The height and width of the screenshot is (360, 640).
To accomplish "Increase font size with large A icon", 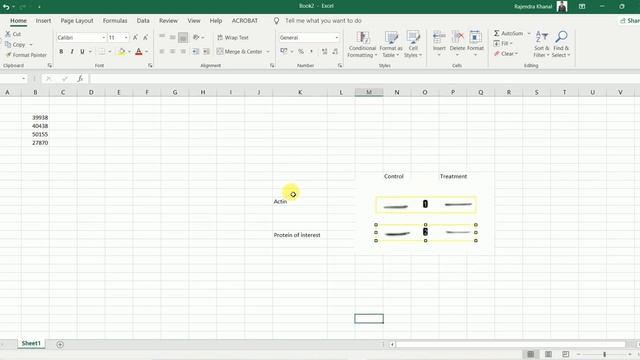I will click(136, 38).
